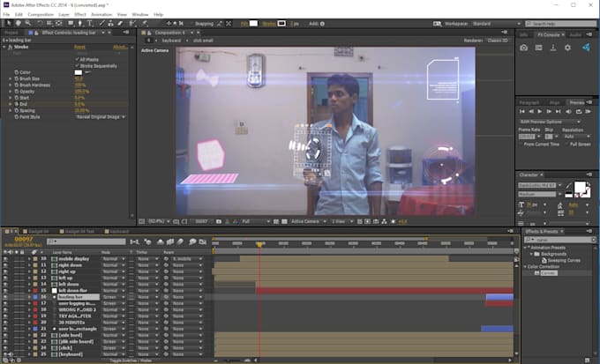Expand the Brush Size property
The image size is (600, 364).
tap(11, 78)
